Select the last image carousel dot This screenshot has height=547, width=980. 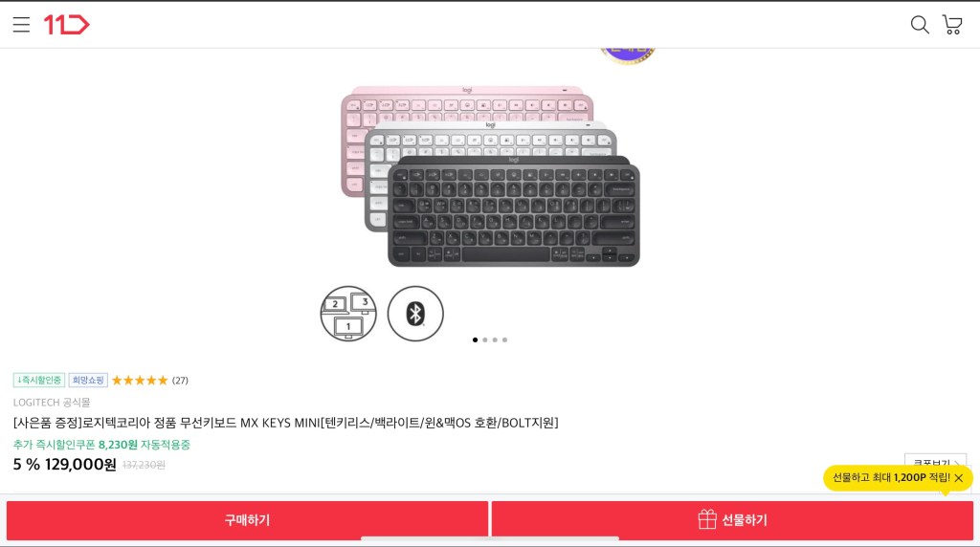click(x=505, y=340)
